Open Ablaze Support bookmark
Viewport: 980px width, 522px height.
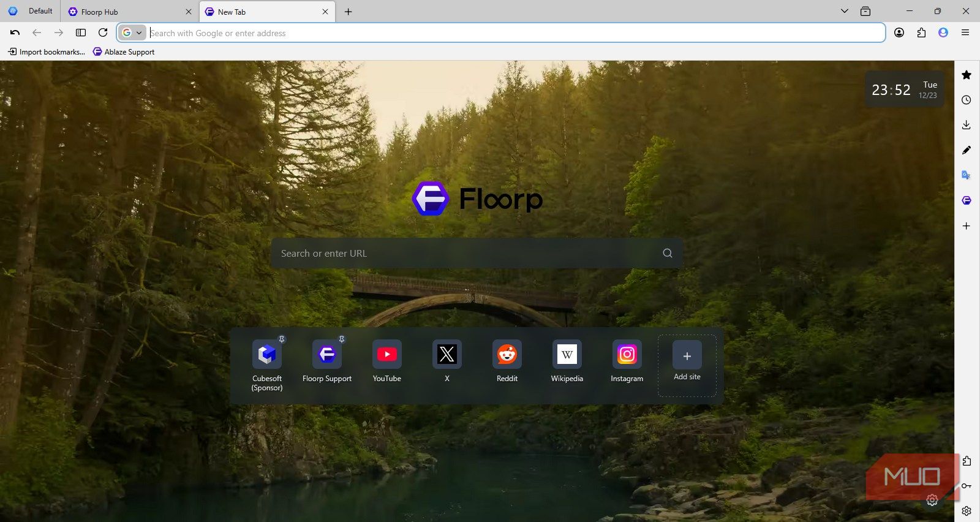coord(124,52)
